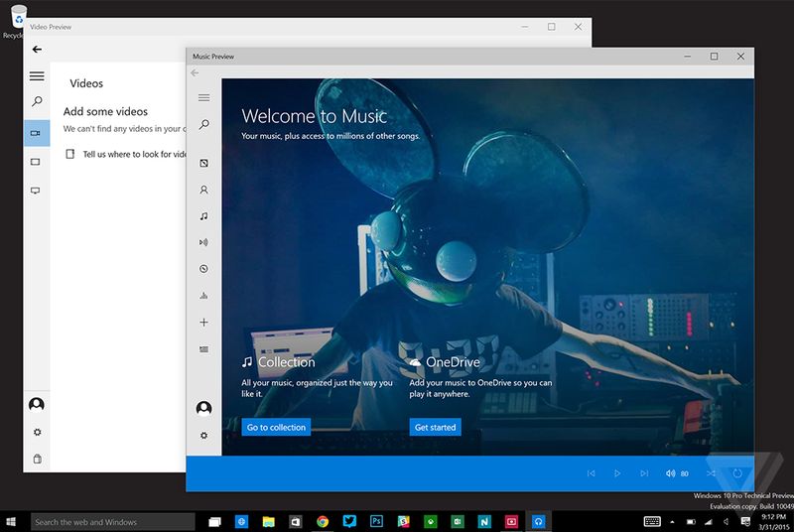This screenshot has height=532, width=794.
Task: Click back arrow in Music Preview window
Action: pos(195,72)
